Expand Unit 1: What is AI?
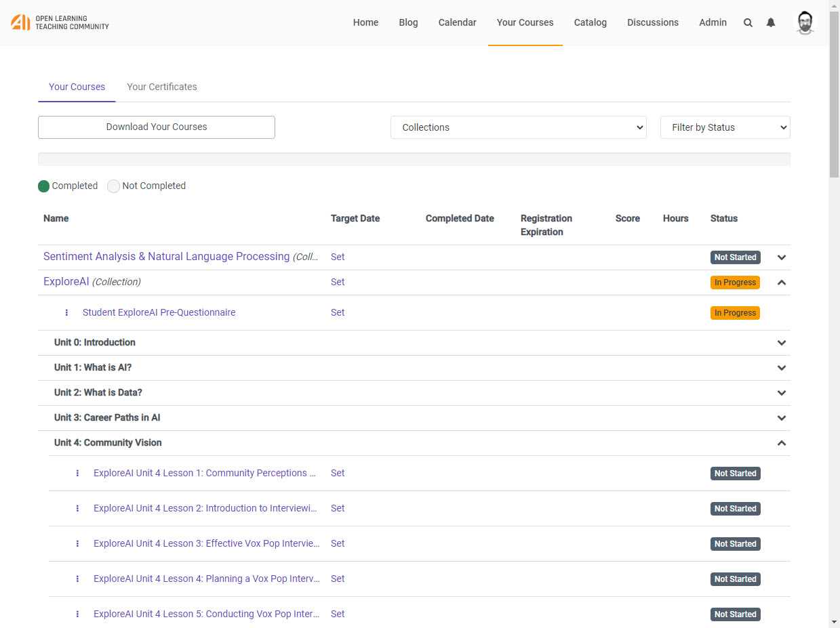 point(782,368)
